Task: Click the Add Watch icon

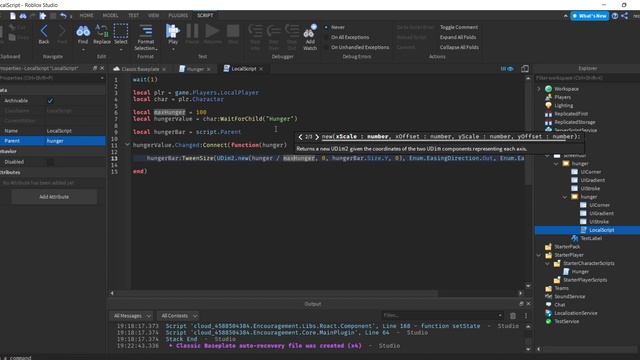Action: tap(310, 32)
